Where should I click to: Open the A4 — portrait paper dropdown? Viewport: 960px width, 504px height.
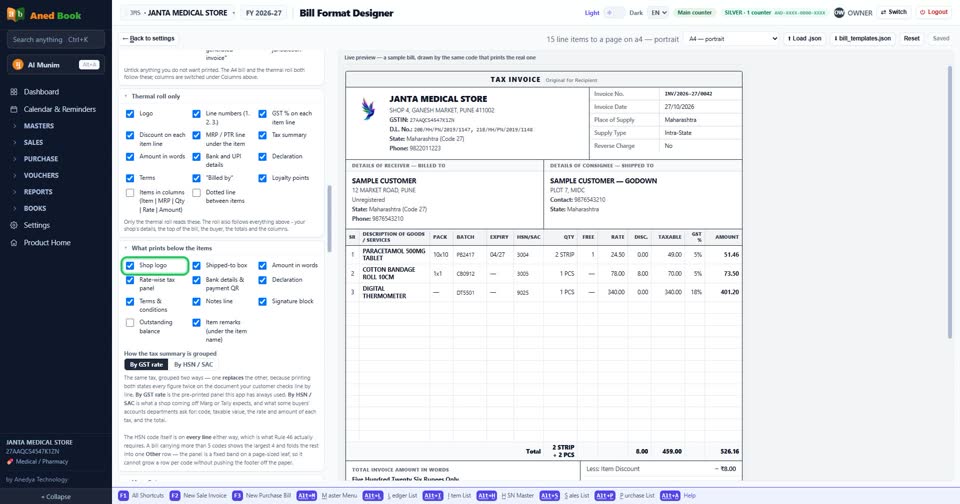[x=732, y=39]
